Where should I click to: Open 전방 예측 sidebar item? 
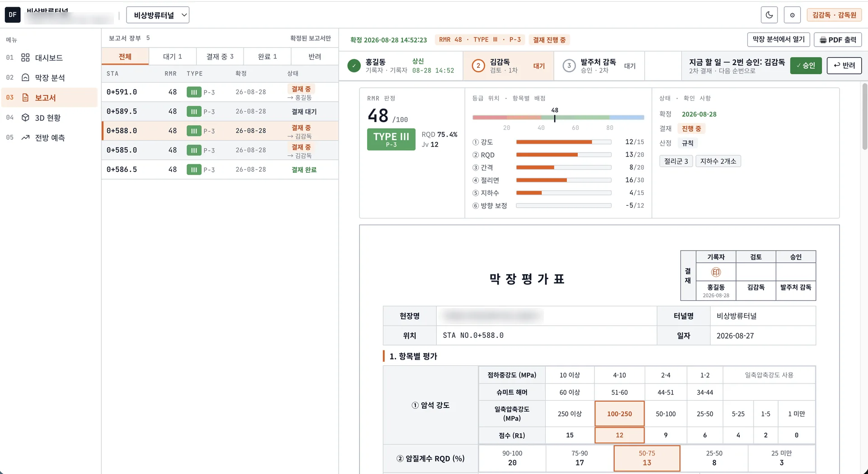click(x=49, y=137)
